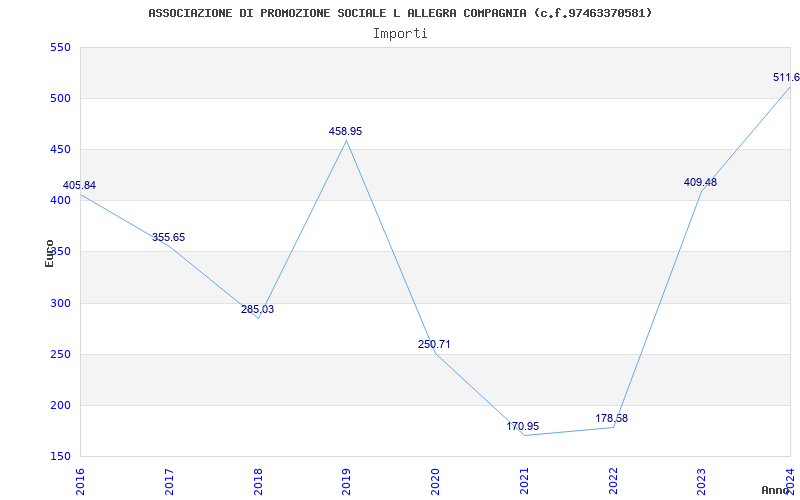This screenshot has width=800, height=500.
Task: Click the 2017 year axis label
Action: click(x=169, y=481)
